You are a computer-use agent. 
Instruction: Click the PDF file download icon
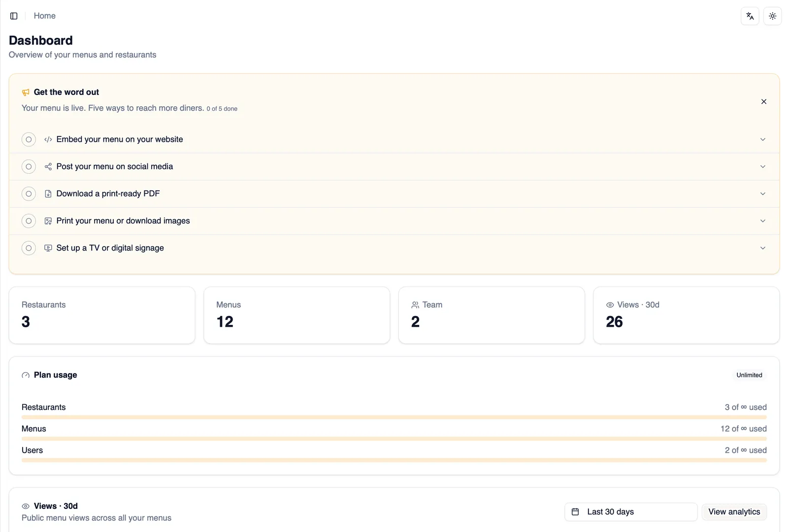[48, 194]
